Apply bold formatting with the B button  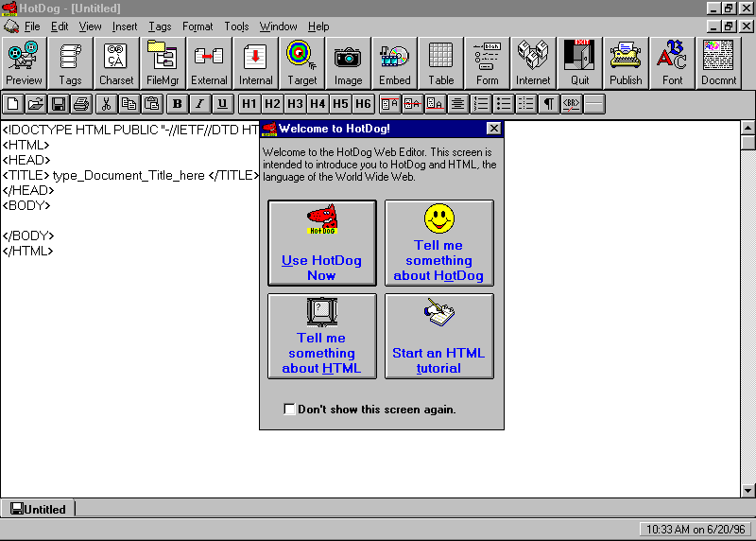(x=177, y=104)
